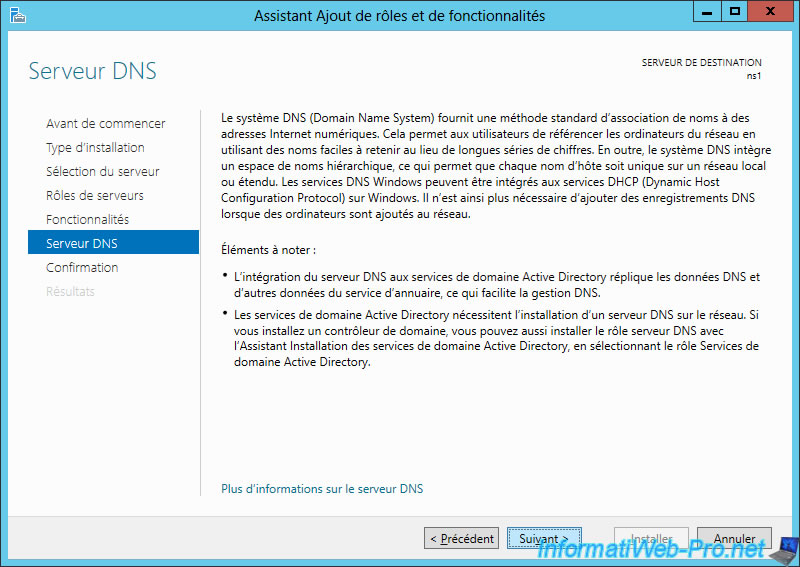Image resolution: width=800 pixels, height=567 pixels.
Task: Click the Résultats step
Action: point(70,291)
